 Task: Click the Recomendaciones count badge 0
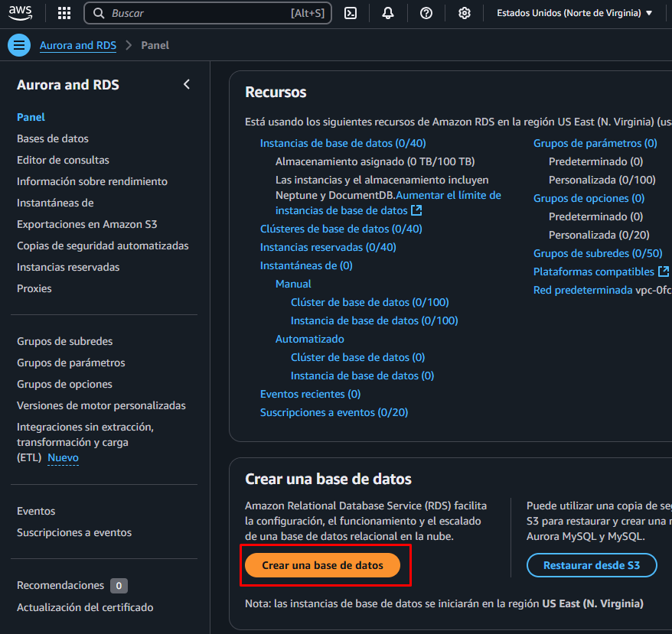119,586
